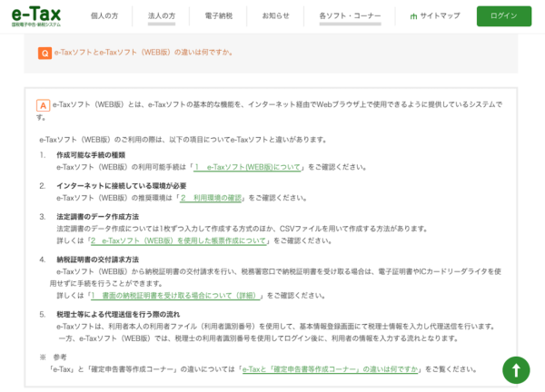Click the question text about e-Taxソフト differences
The width and height of the screenshot is (545, 392).
pos(144,53)
